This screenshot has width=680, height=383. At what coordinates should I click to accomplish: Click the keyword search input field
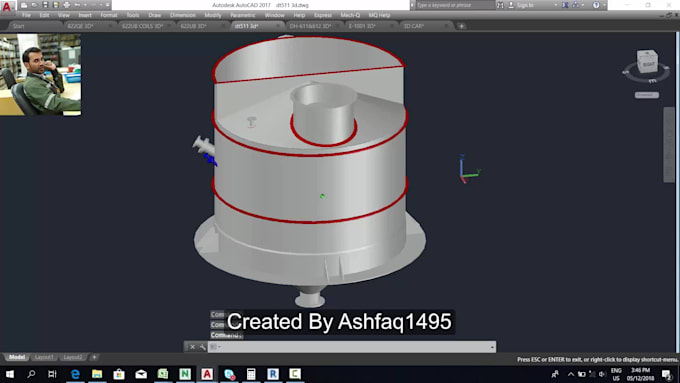click(454, 5)
